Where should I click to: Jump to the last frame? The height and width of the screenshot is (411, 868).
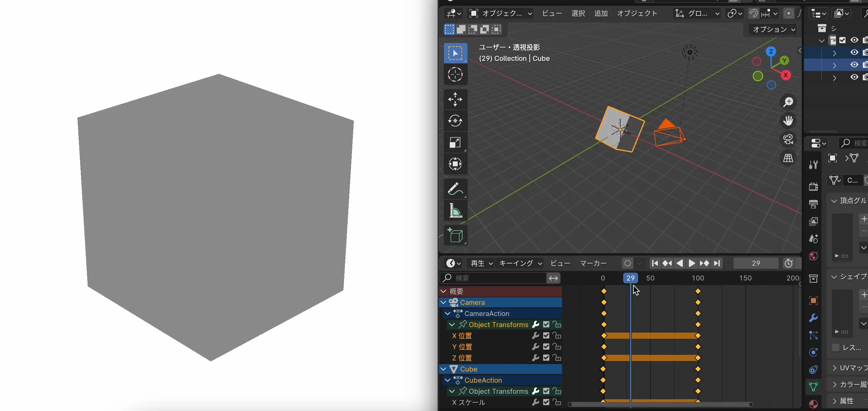pos(717,263)
